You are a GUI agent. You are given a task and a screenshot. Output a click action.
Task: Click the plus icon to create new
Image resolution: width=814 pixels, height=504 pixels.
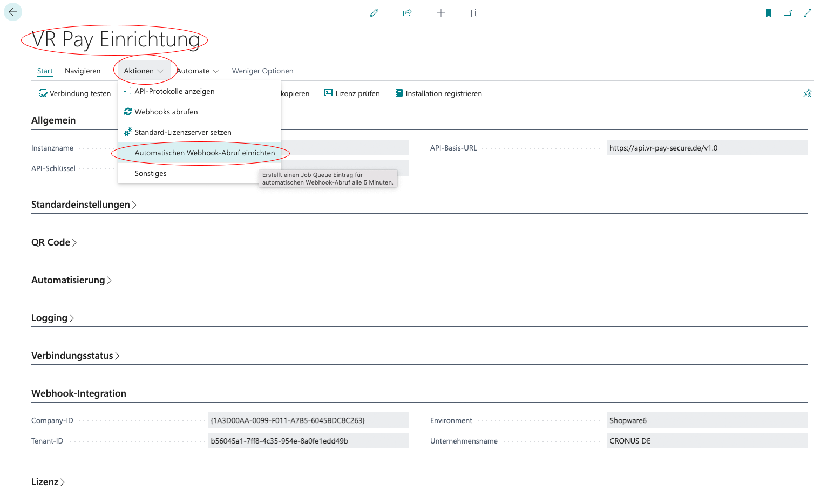point(441,13)
